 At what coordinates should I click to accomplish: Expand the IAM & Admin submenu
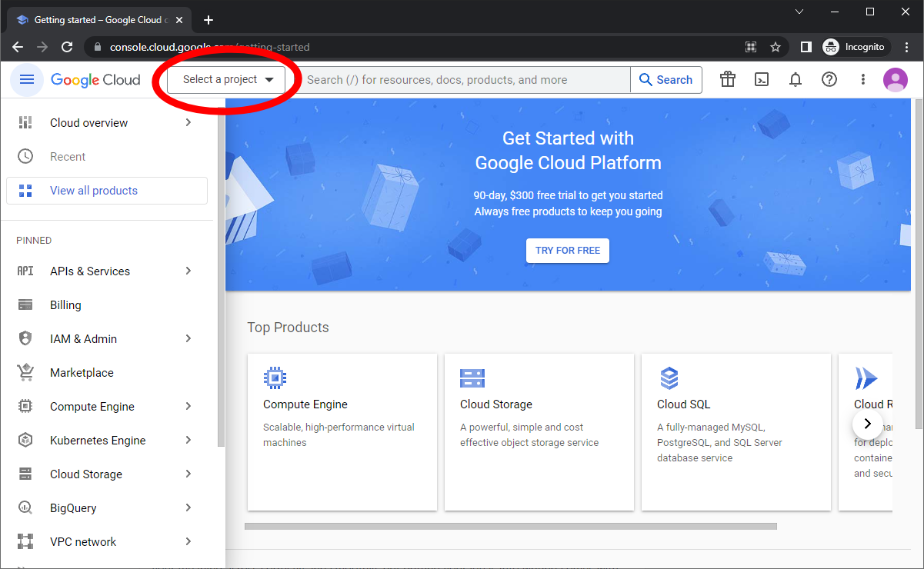(188, 339)
